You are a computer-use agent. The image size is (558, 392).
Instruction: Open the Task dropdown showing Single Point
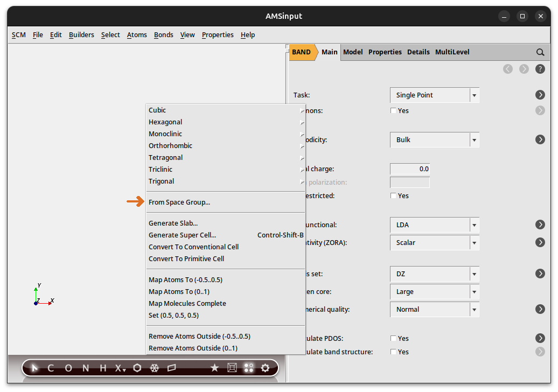point(434,95)
